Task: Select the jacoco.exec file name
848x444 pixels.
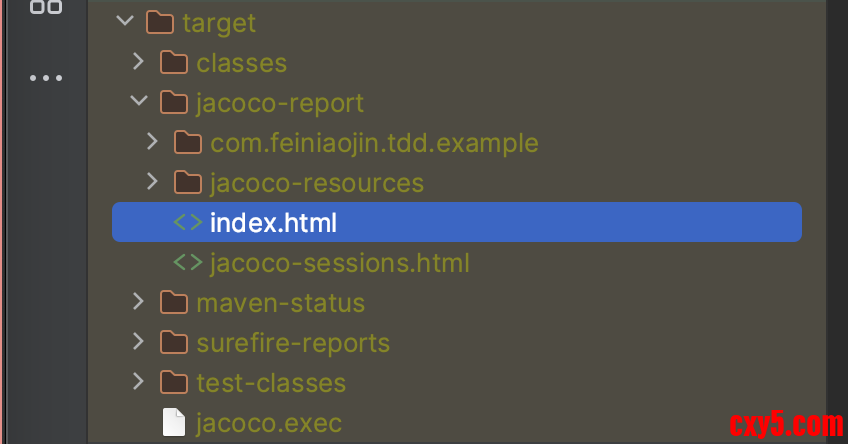Action: click(x=269, y=423)
